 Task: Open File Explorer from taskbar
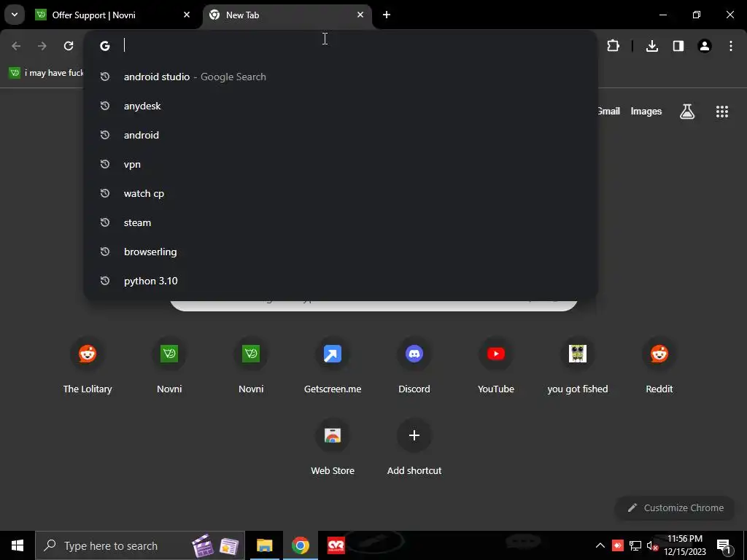[264, 545]
